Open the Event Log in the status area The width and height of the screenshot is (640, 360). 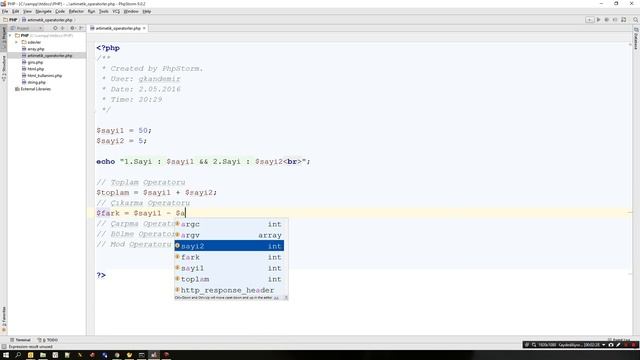coord(619,340)
